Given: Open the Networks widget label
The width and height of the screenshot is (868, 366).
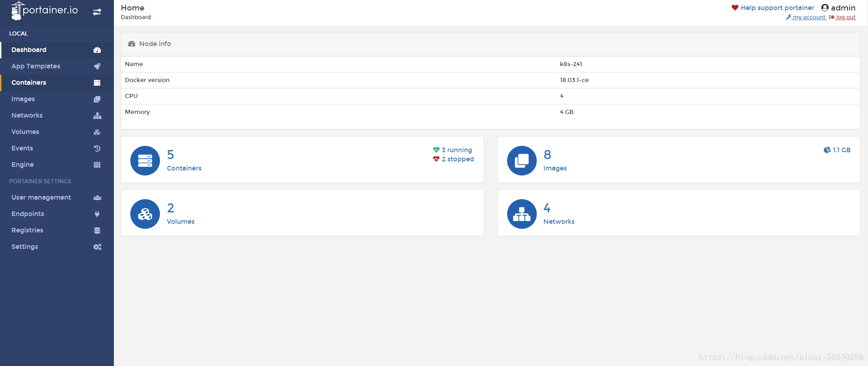Looking at the screenshot, I should click(x=559, y=222).
